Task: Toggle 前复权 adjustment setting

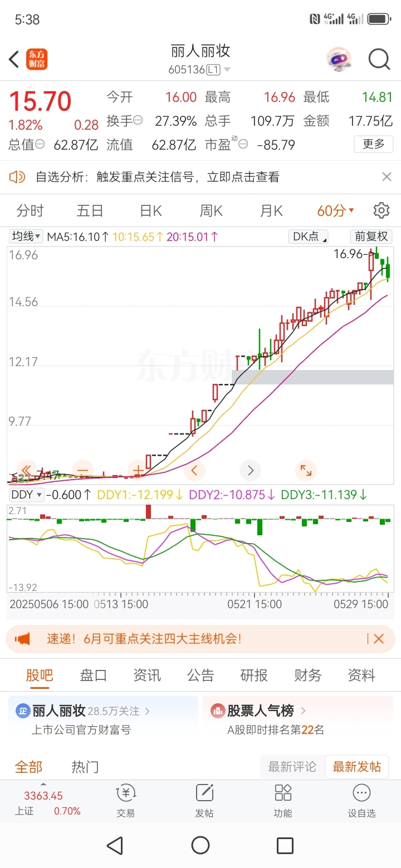Action: 371,236
